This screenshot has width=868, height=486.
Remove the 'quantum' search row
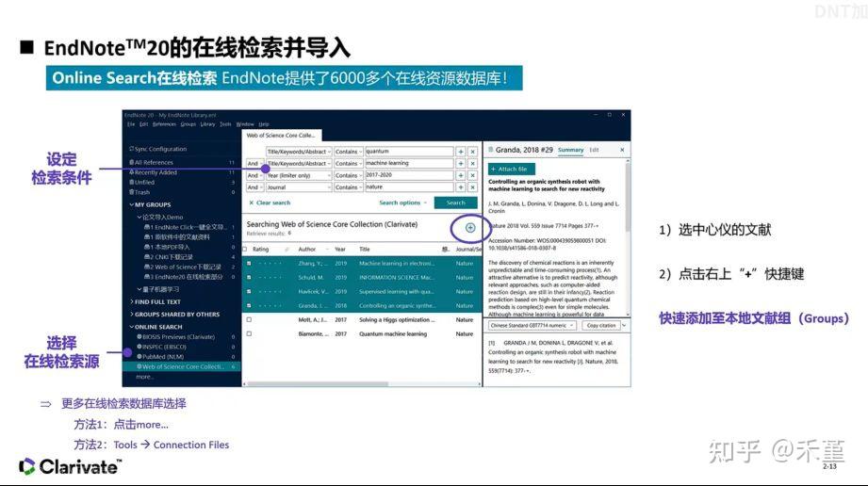pyautogui.click(x=473, y=152)
